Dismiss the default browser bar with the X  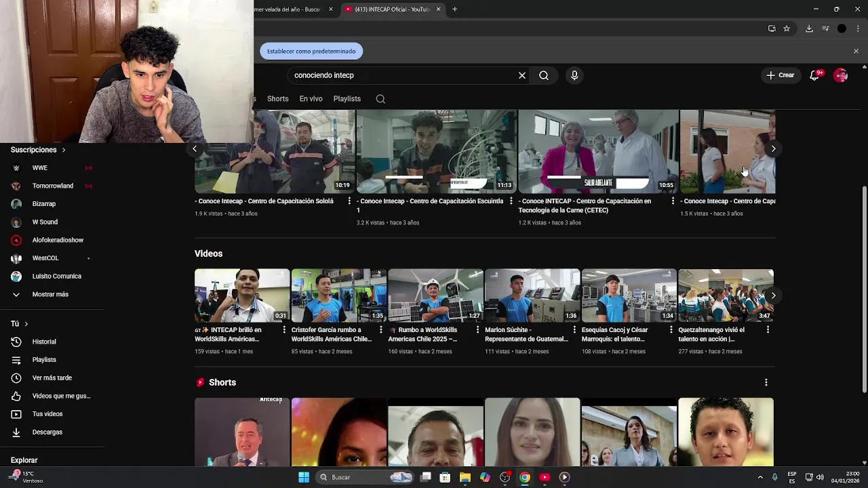coord(856,51)
